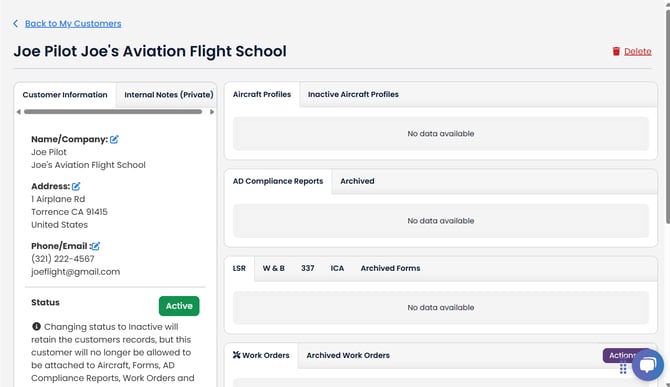Select the Inactive Aircraft Profiles tab
This screenshot has width=670, height=387.
tap(353, 94)
